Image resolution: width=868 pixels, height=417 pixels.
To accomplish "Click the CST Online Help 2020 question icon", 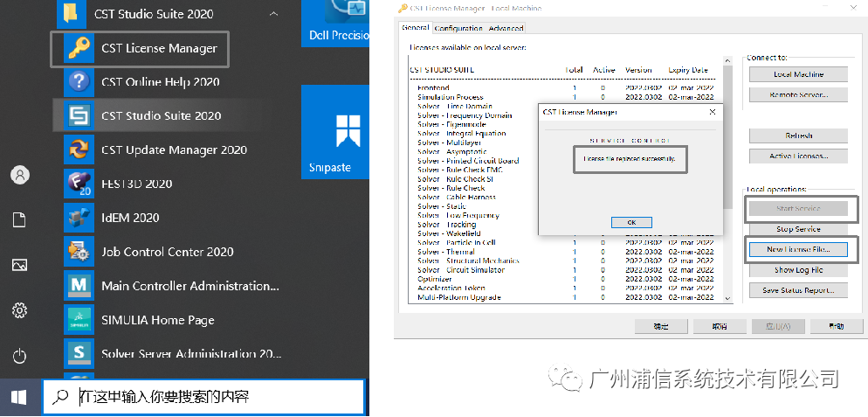I will click(x=79, y=82).
